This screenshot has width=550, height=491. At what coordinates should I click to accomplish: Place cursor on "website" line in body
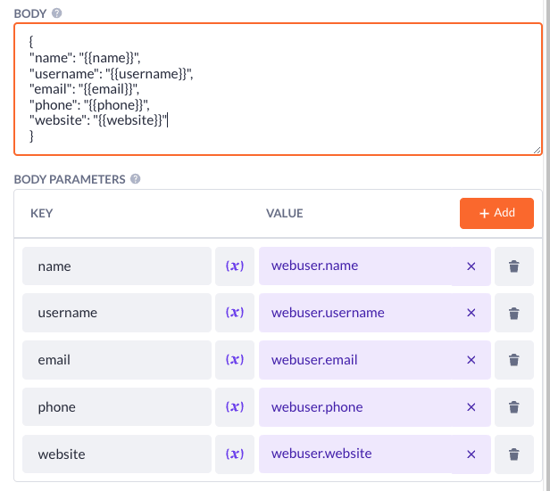(98, 120)
